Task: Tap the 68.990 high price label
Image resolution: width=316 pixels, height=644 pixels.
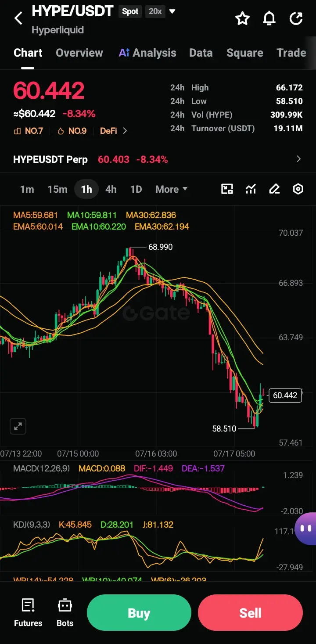Action: coord(161,247)
